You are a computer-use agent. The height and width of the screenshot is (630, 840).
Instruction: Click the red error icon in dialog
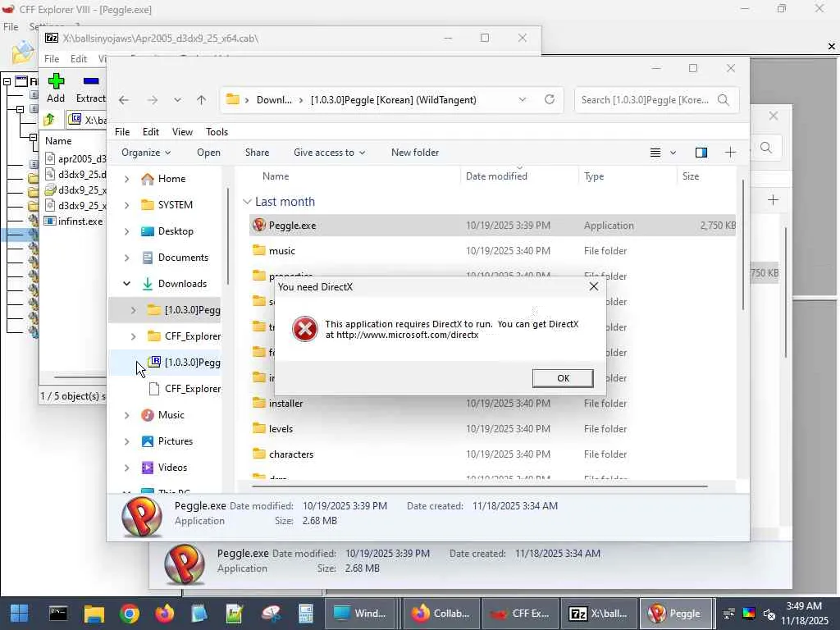(305, 329)
